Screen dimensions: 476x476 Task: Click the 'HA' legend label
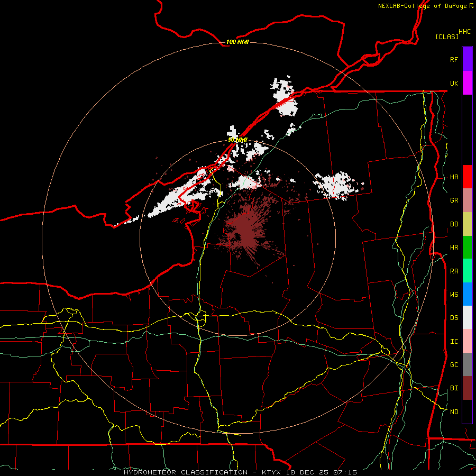(x=454, y=177)
